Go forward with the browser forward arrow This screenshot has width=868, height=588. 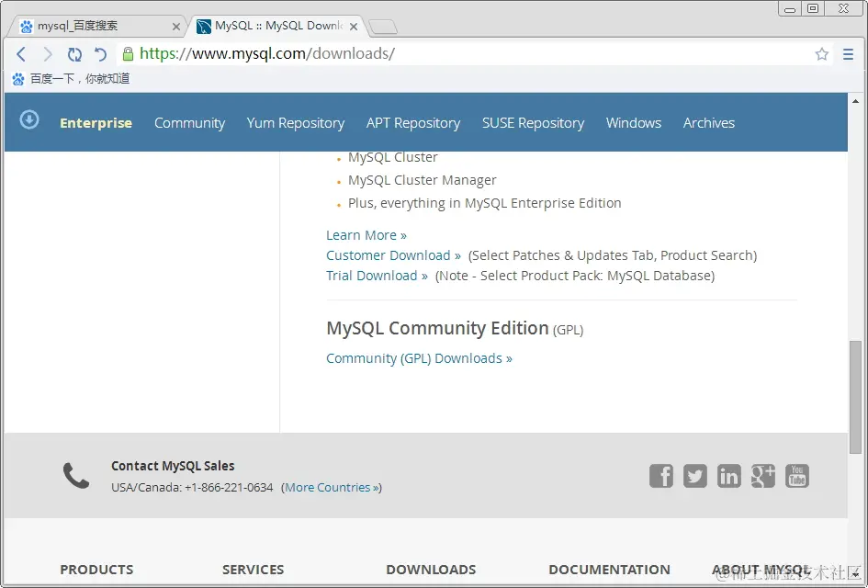(x=48, y=53)
